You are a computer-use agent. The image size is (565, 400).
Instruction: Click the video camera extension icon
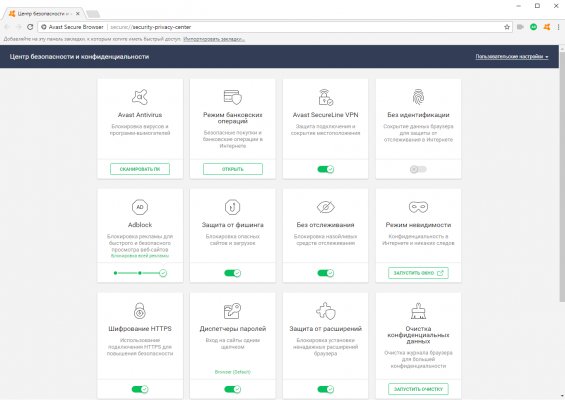tap(520, 27)
